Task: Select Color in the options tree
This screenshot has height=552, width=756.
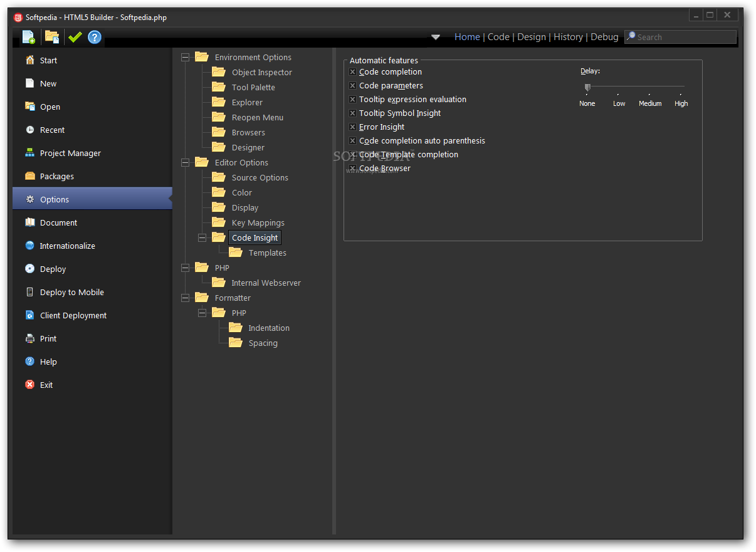Action: [242, 192]
